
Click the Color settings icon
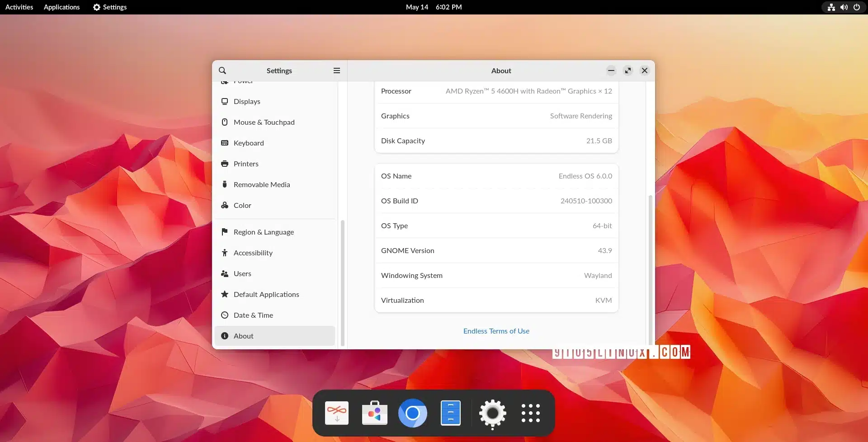[x=225, y=205]
